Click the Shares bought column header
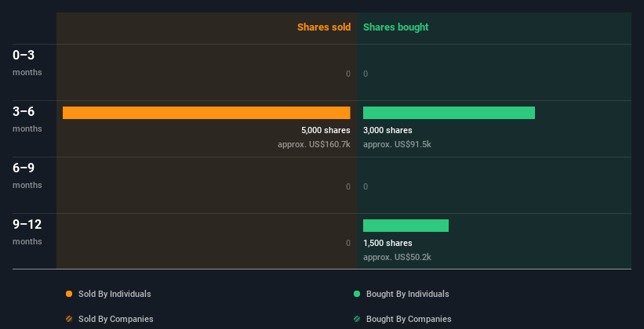The width and height of the screenshot is (644, 329). coord(396,27)
